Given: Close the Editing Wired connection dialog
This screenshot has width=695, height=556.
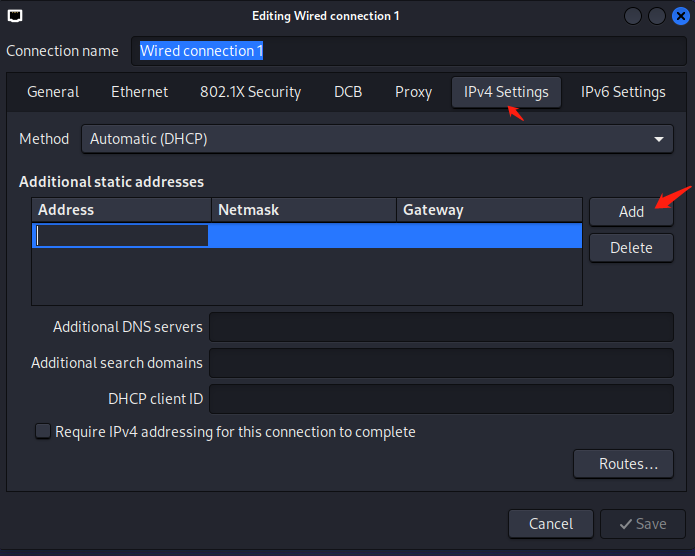Looking at the screenshot, I should point(680,16).
